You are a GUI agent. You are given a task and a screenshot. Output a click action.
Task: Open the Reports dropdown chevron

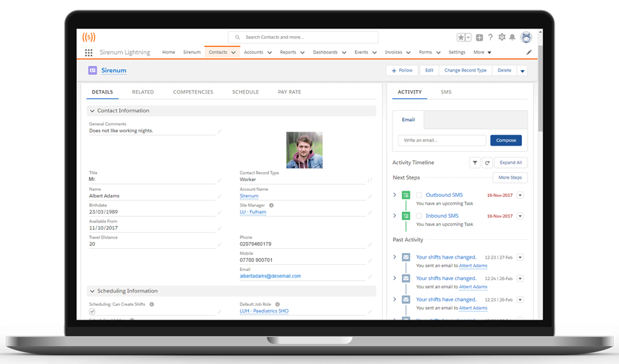tap(302, 53)
